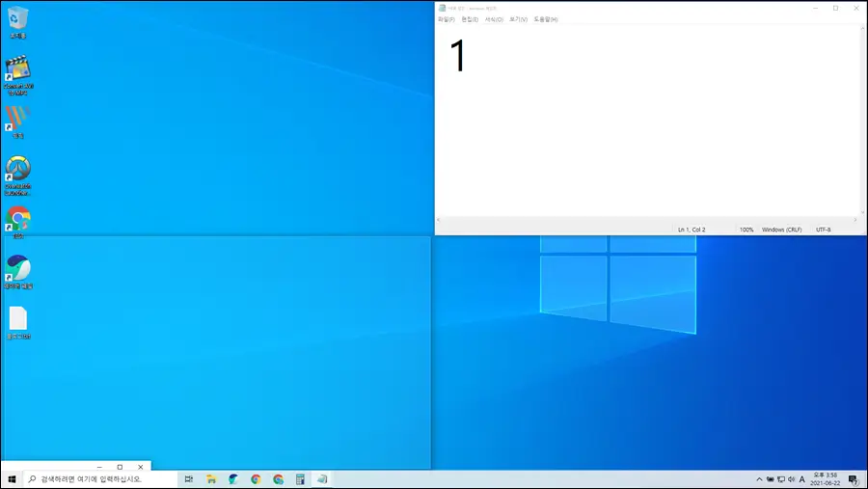868x489 pixels.
Task: Show hidden system tray icons
Action: [759, 479]
